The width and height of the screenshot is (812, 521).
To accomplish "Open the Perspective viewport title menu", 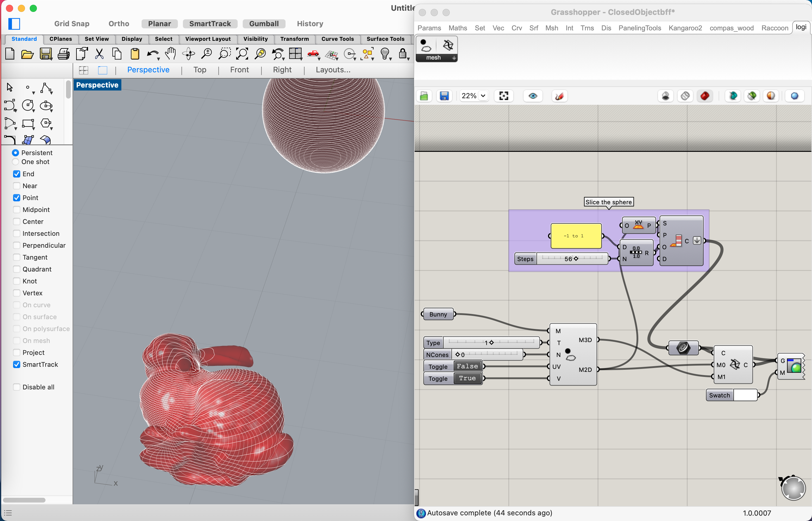I will pos(97,85).
